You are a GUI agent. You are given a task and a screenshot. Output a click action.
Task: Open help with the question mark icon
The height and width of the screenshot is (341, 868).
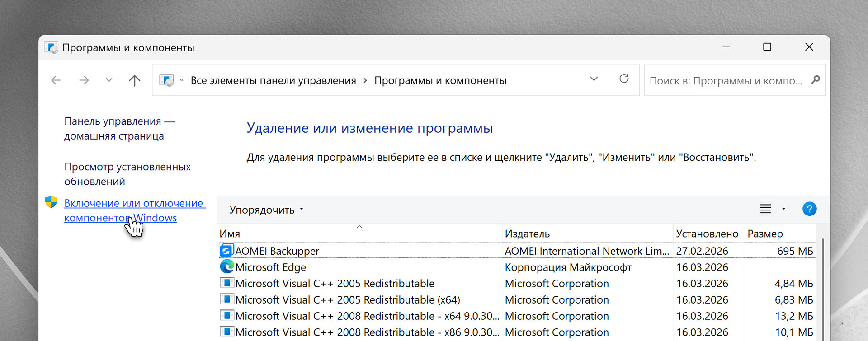click(x=809, y=209)
